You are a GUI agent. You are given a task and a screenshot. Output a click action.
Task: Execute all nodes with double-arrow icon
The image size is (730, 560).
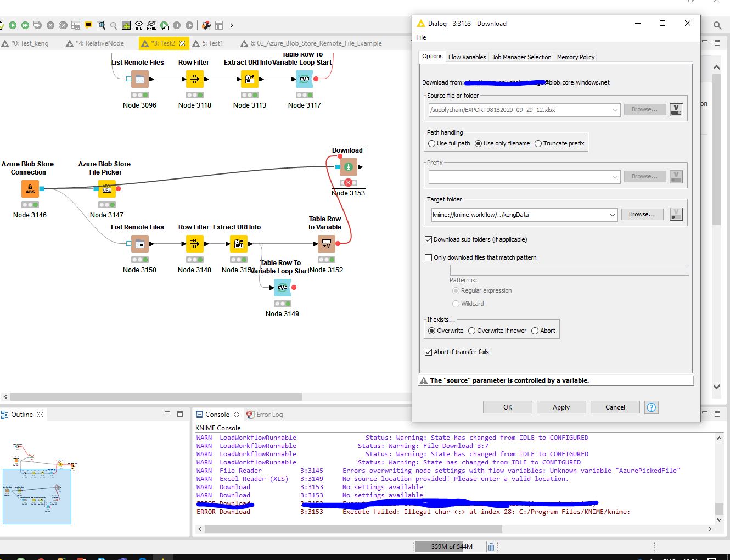click(x=25, y=25)
